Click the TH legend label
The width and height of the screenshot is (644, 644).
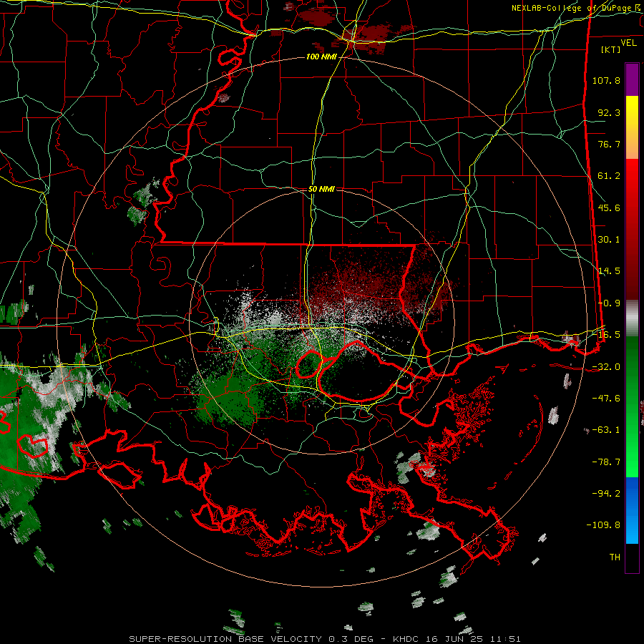click(615, 557)
